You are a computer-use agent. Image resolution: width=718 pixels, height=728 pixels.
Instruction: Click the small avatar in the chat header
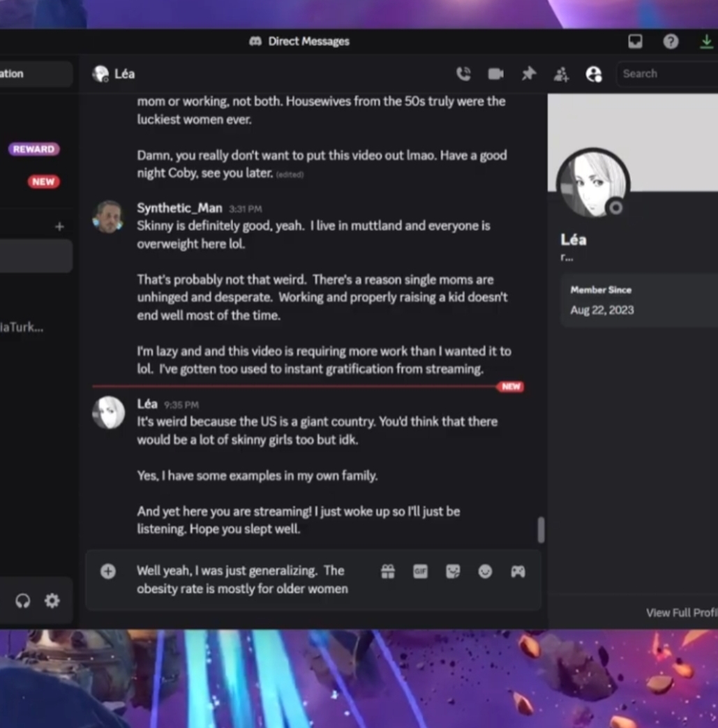coord(100,74)
